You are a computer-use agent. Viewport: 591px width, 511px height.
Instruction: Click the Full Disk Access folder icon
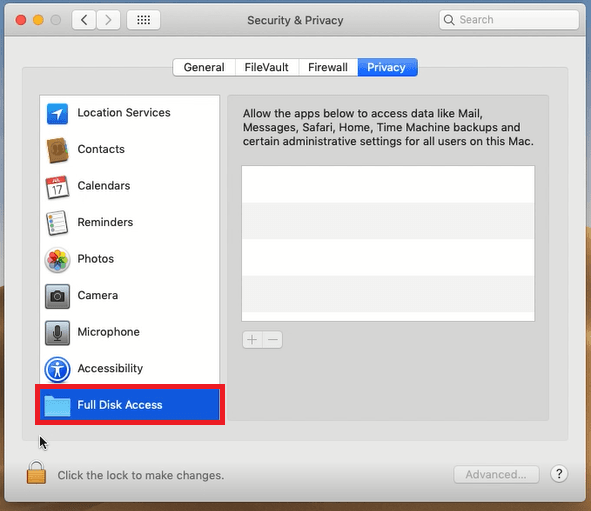57,406
